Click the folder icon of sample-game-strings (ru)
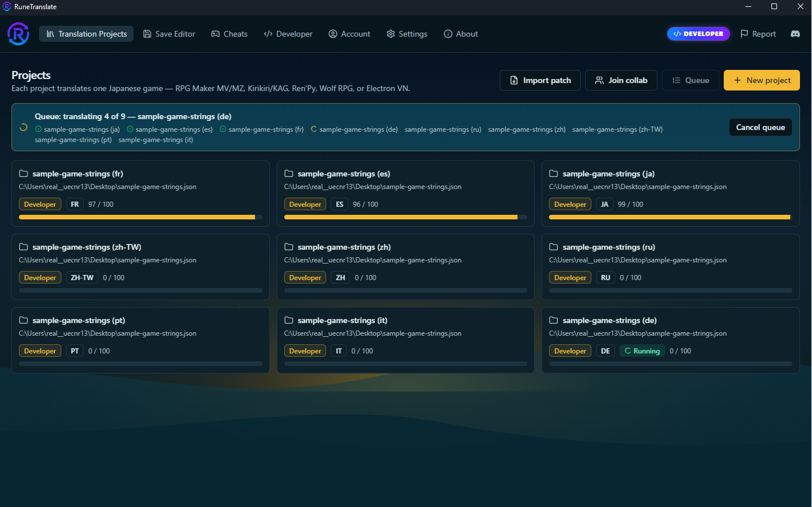Viewport: 812px width, 507px height. tap(554, 247)
